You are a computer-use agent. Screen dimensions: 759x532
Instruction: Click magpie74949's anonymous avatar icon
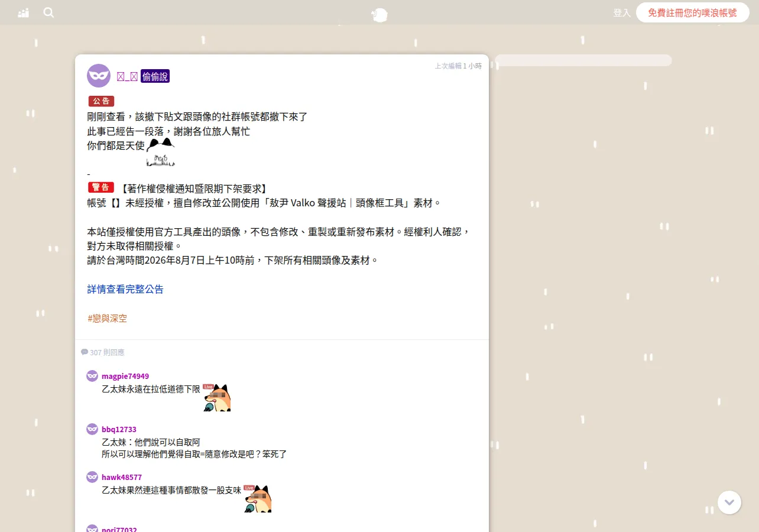92,376
